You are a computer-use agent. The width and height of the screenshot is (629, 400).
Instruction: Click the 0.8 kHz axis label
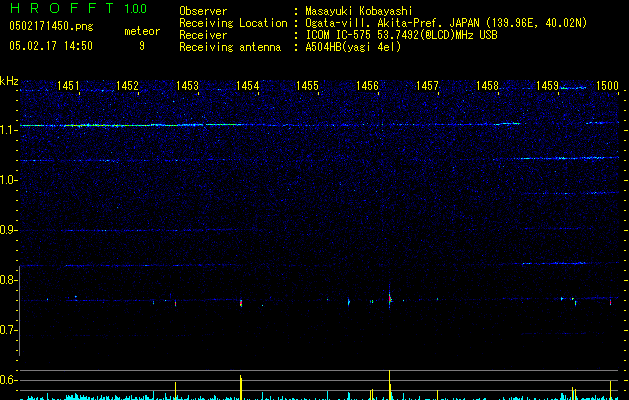[9, 280]
